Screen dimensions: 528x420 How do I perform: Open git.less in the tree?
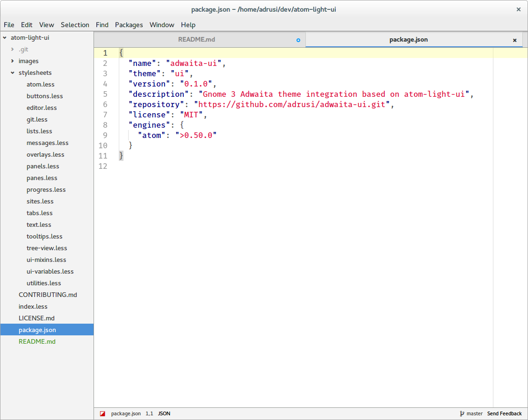pos(37,120)
